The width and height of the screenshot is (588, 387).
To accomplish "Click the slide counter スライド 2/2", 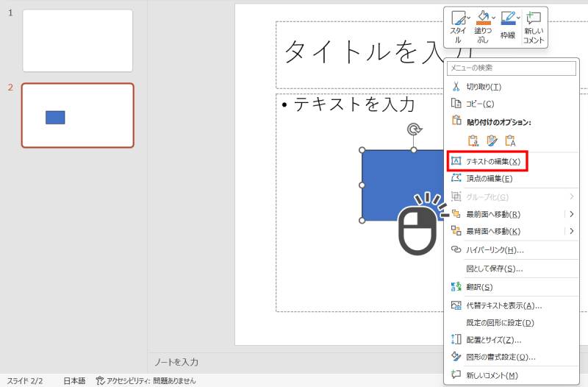I will 25,381.
